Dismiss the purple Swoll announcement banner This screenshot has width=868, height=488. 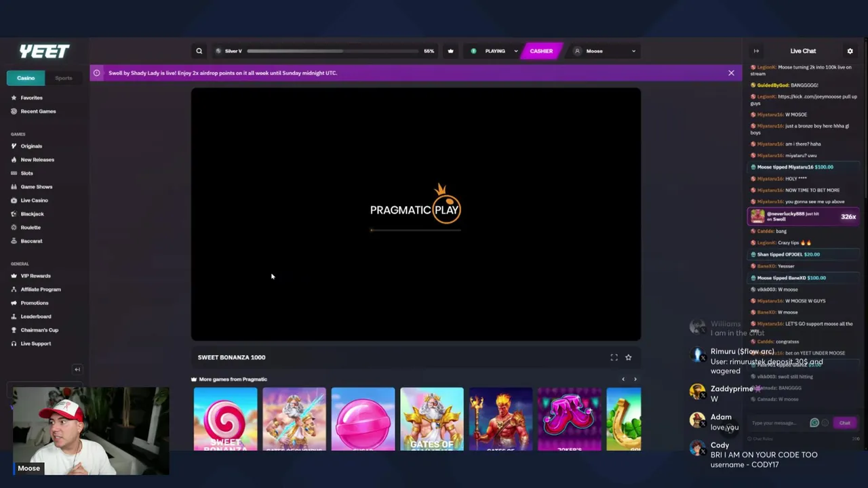click(731, 73)
